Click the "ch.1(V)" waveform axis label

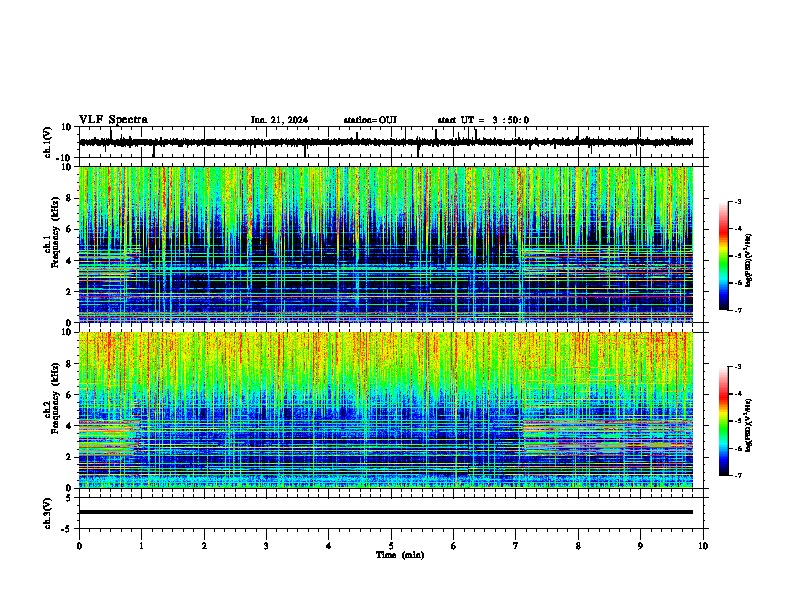(x=49, y=142)
